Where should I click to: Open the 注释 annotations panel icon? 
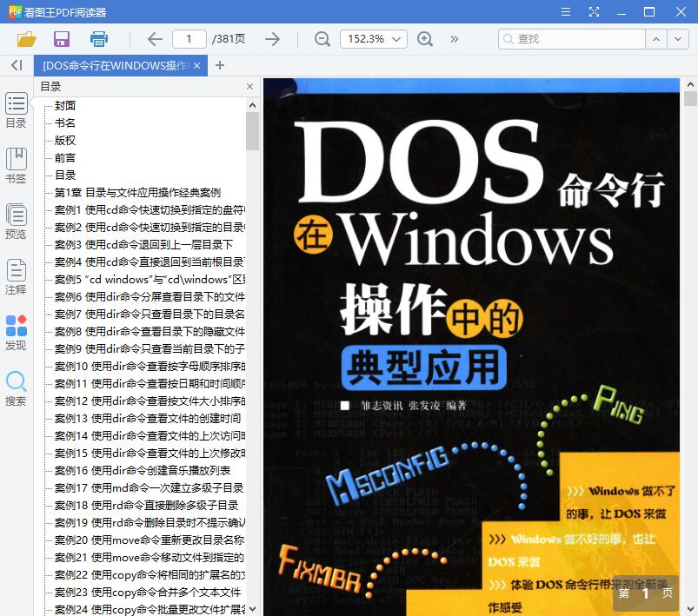(16, 277)
